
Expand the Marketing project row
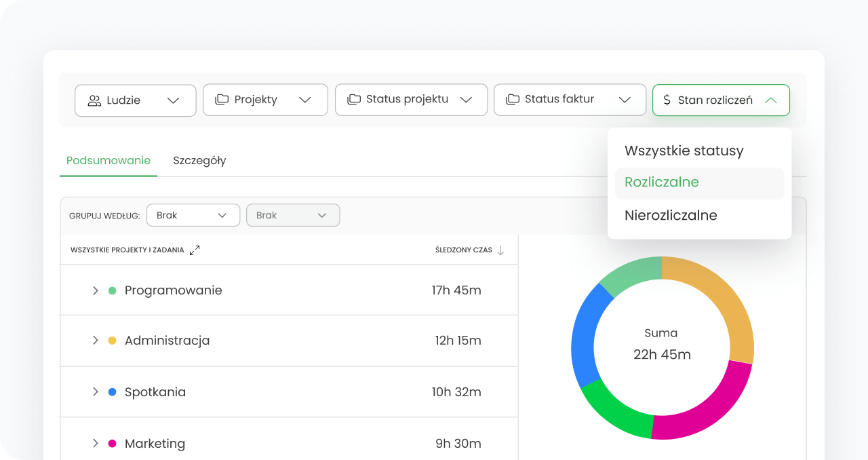click(96, 444)
